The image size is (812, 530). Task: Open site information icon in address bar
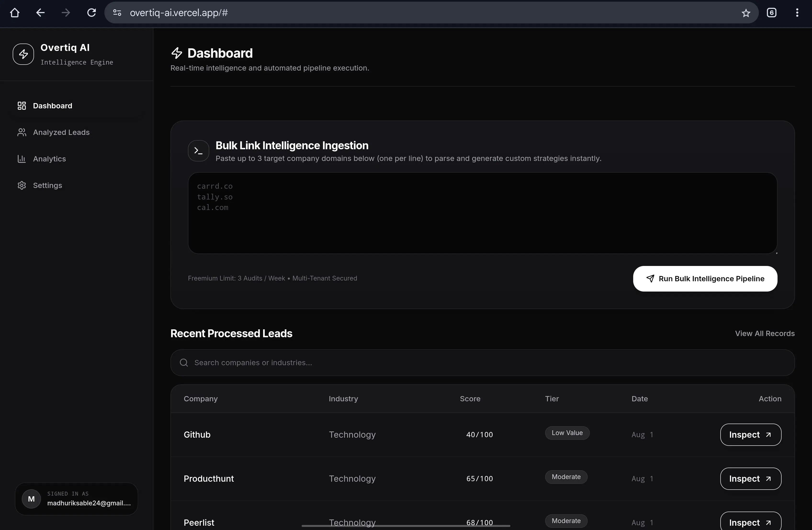pos(117,13)
